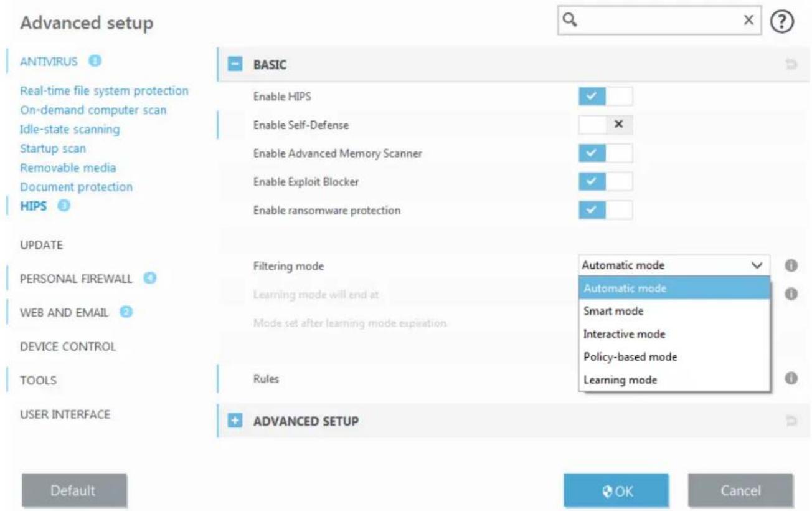Toggle the Enable HIPS switch
Viewport: 812px width, 511px height.
[605, 97]
